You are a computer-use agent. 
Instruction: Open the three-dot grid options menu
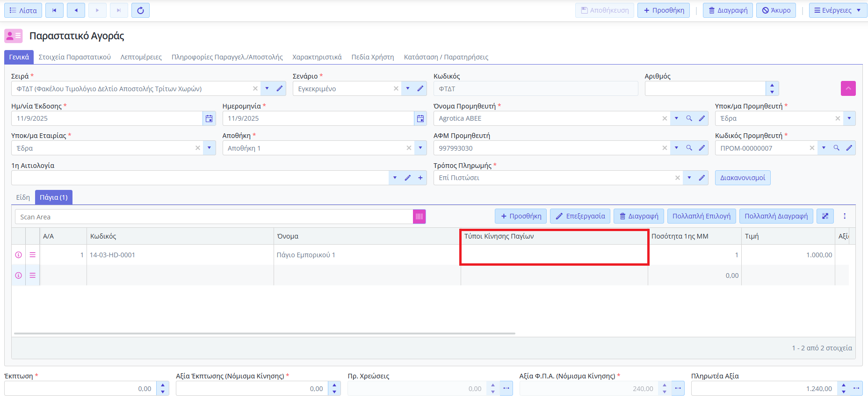tap(845, 216)
